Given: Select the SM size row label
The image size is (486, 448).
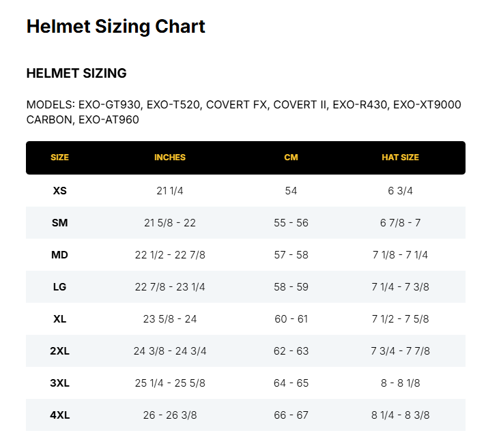Looking at the screenshot, I should (x=59, y=223).
